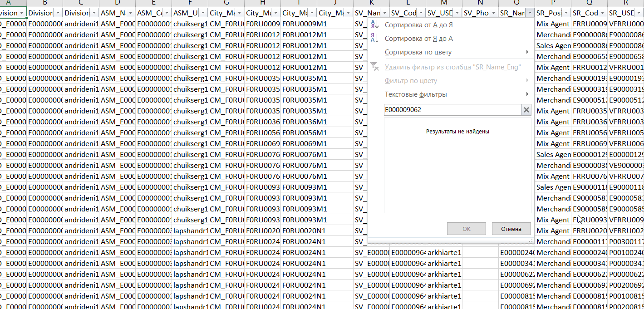Select column K by its letter header
Image resolution: width=644 pixels, height=309 pixels.
point(372,3)
